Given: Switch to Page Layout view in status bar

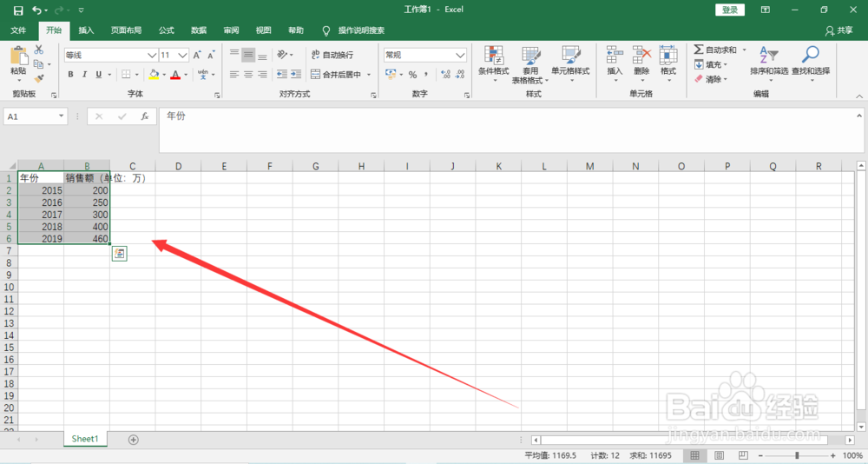Looking at the screenshot, I should (719, 455).
